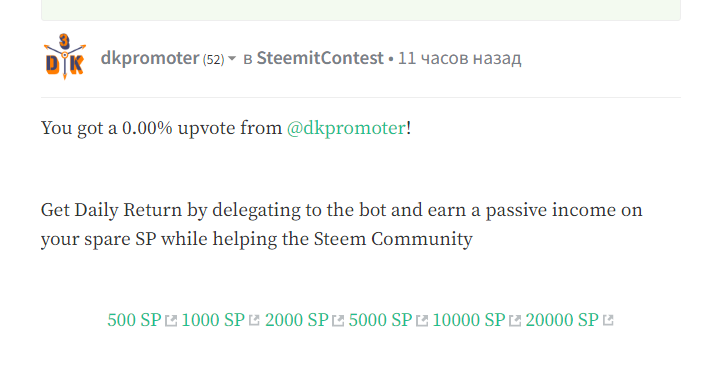Delegate using the 1000 SP link

click(213, 320)
